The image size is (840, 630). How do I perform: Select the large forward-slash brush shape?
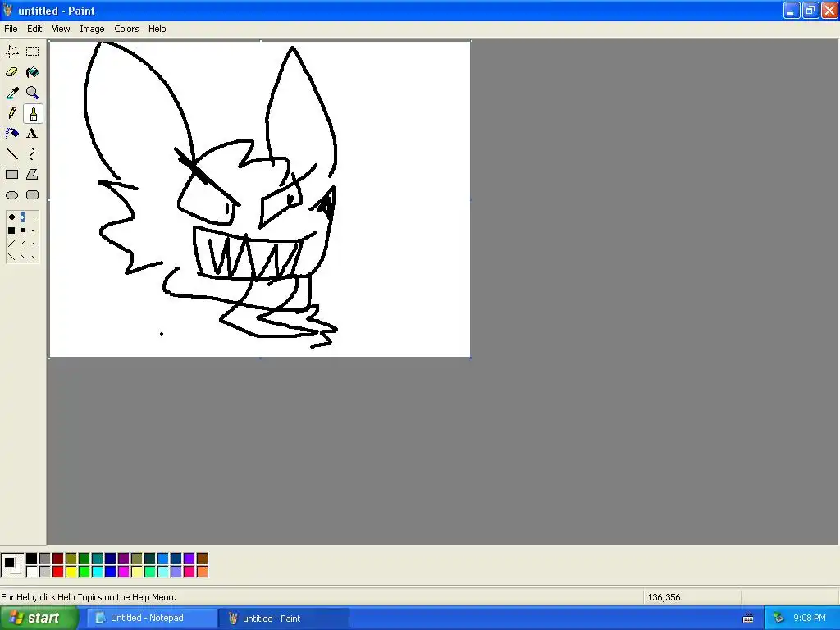(11, 244)
